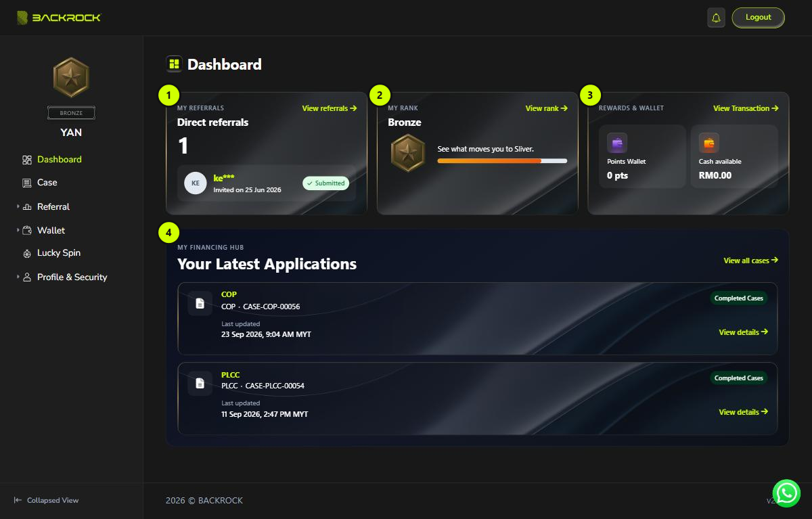The image size is (812, 519).
Task: Open View rank link
Action: tap(547, 108)
